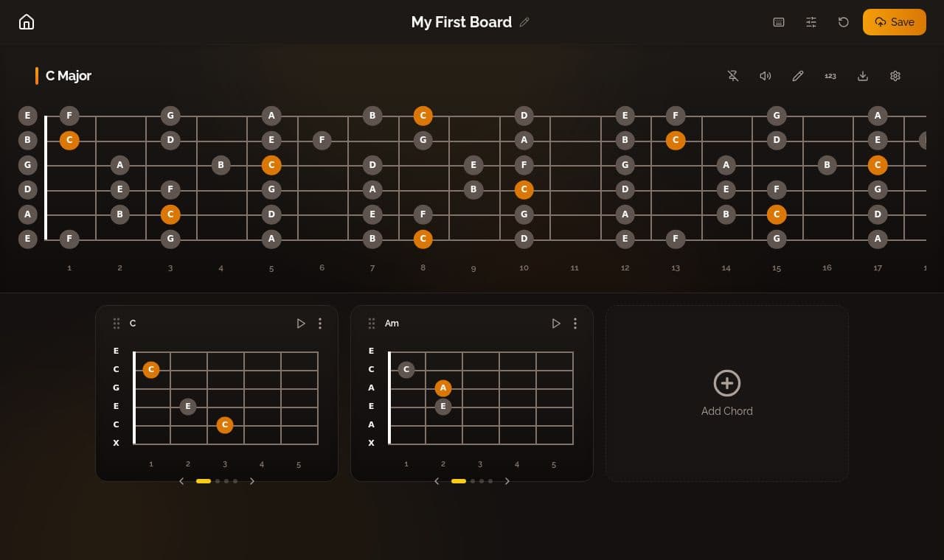Select the second Am chord voicing dot
Screen dimensions: 944x560
click(x=473, y=481)
